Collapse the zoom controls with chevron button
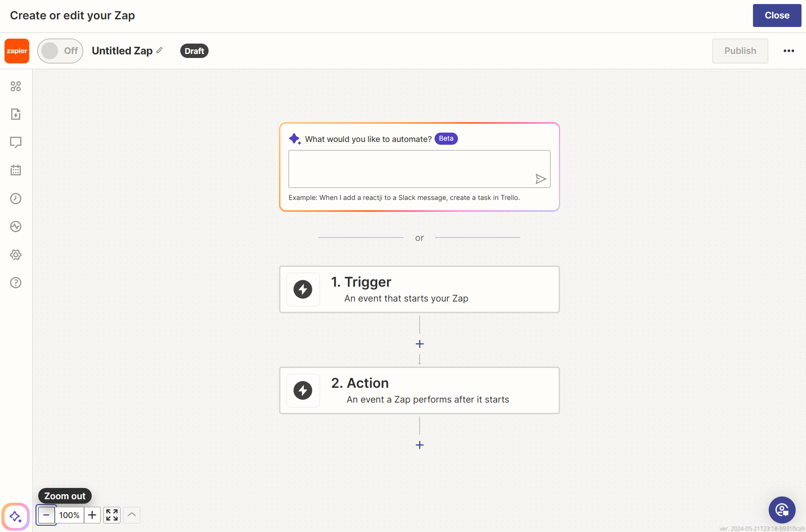Screen dimensions: 806x532 click(131, 515)
